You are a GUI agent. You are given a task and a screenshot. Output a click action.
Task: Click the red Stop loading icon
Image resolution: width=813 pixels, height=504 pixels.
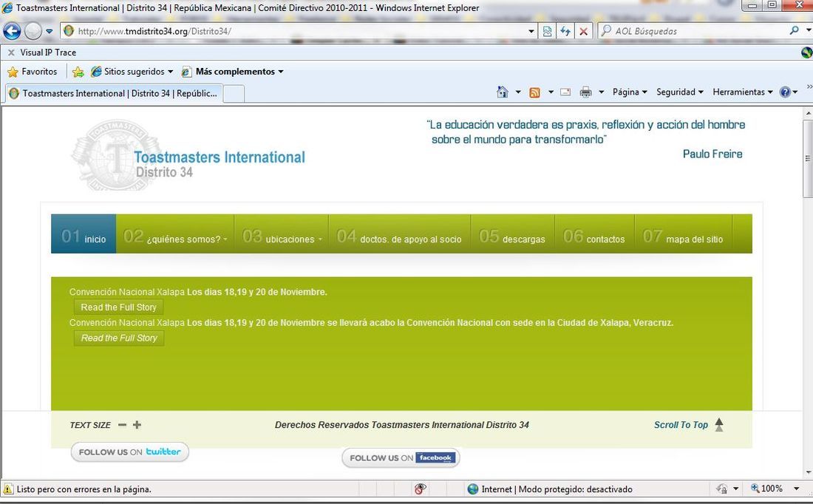click(583, 31)
